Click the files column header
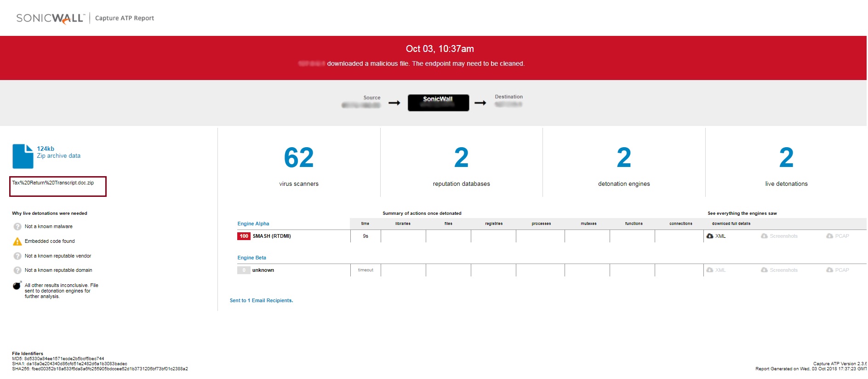This screenshot has height=379, width=868. click(448, 224)
